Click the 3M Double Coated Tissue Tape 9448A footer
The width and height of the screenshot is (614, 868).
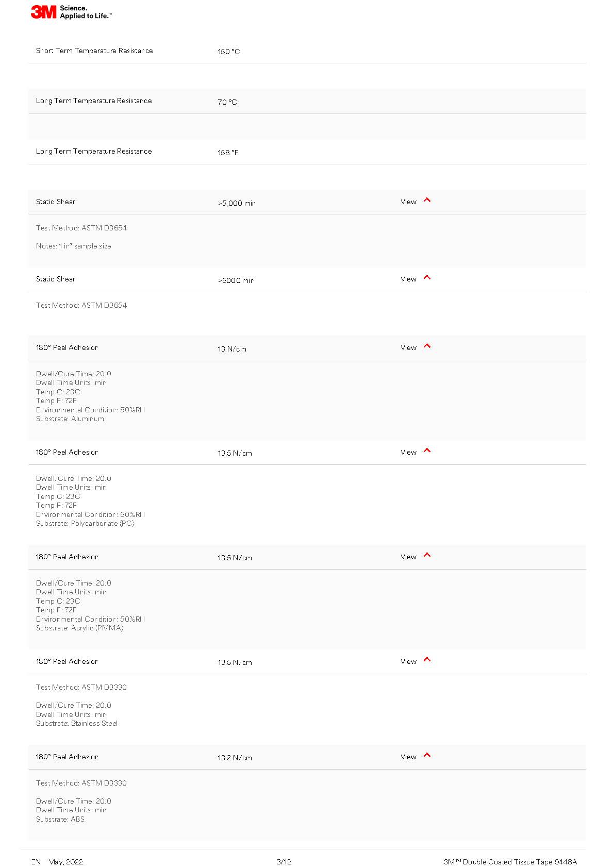(510, 862)
